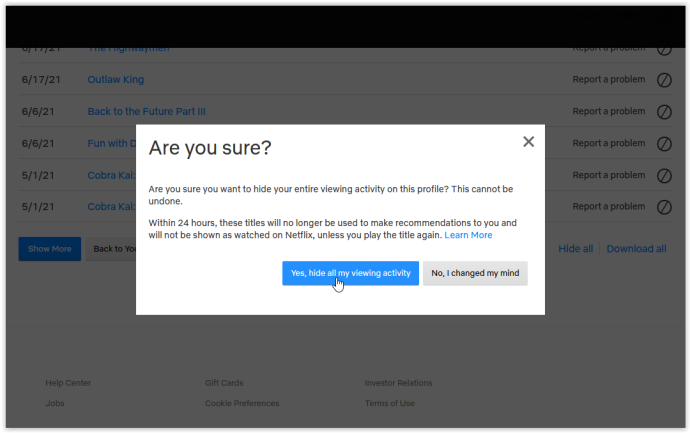Open Terms of Use footer link

click(389, 404)
